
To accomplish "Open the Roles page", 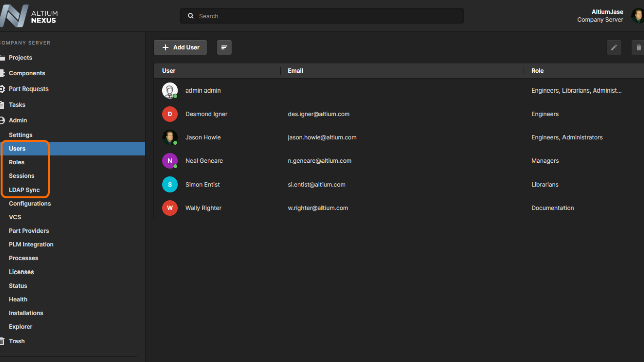I will (16, 162).
